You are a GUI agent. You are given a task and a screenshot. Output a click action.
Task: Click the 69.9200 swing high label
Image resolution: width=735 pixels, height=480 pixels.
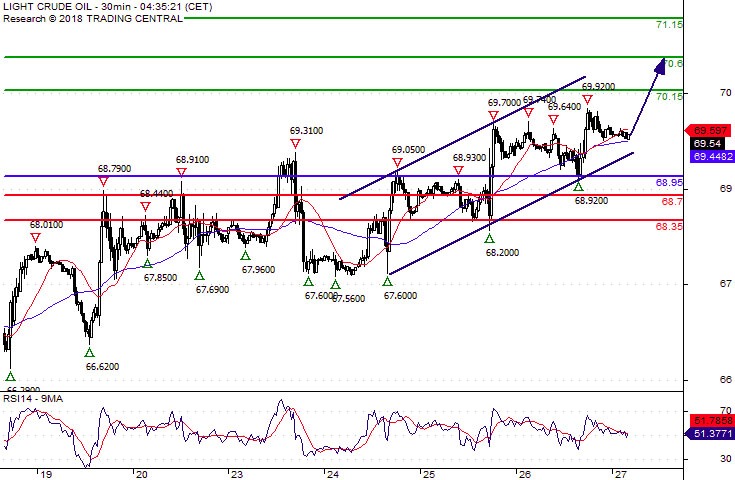598,86
